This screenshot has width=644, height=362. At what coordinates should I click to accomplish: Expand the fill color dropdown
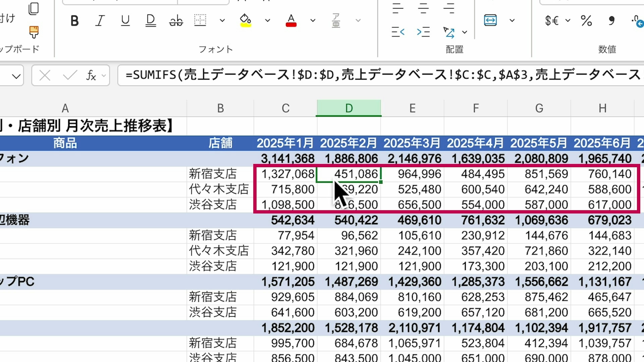coord(267,20)
